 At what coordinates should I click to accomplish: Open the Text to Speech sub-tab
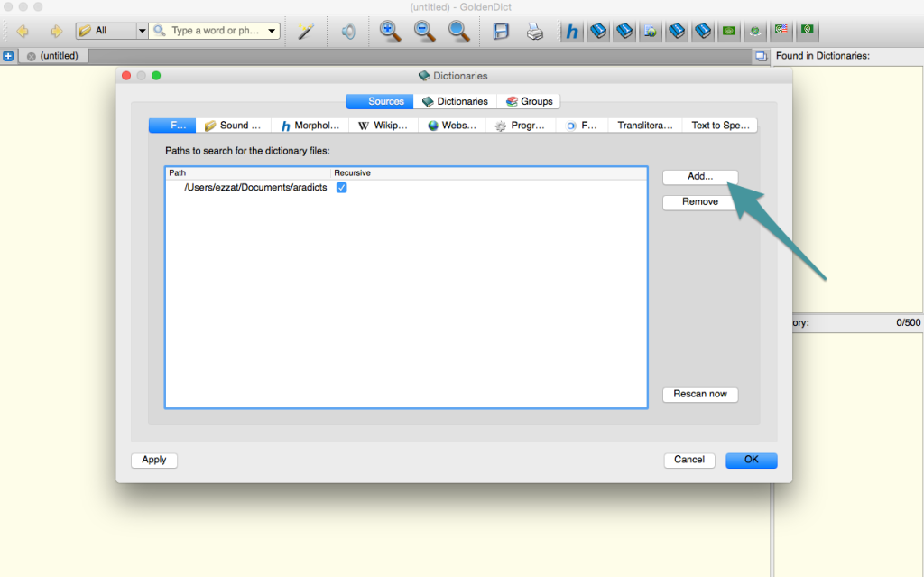[720, 126]
